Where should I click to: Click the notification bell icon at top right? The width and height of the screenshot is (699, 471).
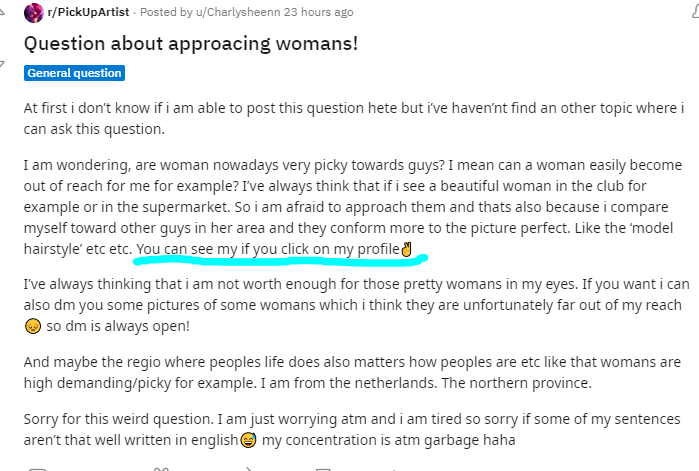pyautogui.click(x=695, y=12)
